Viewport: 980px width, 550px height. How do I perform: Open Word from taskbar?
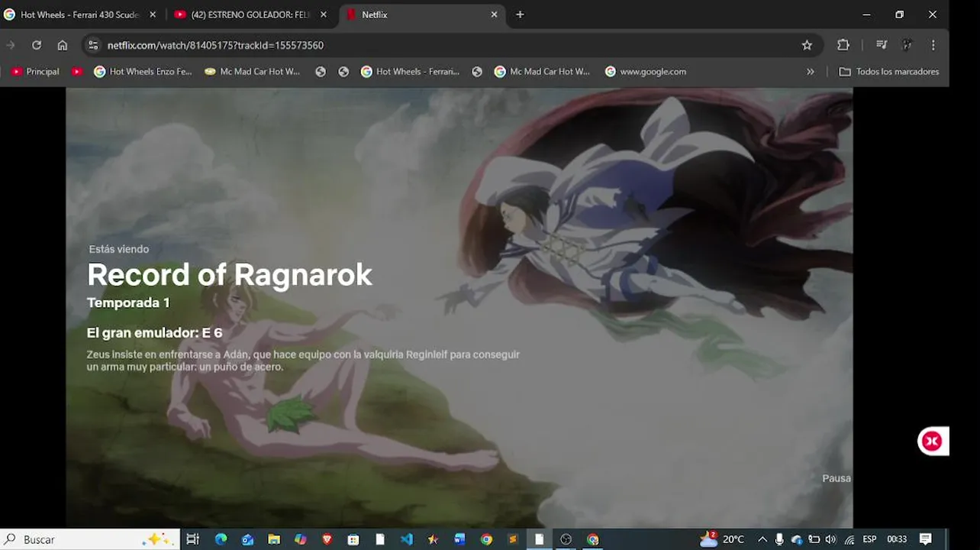point(459,539)
